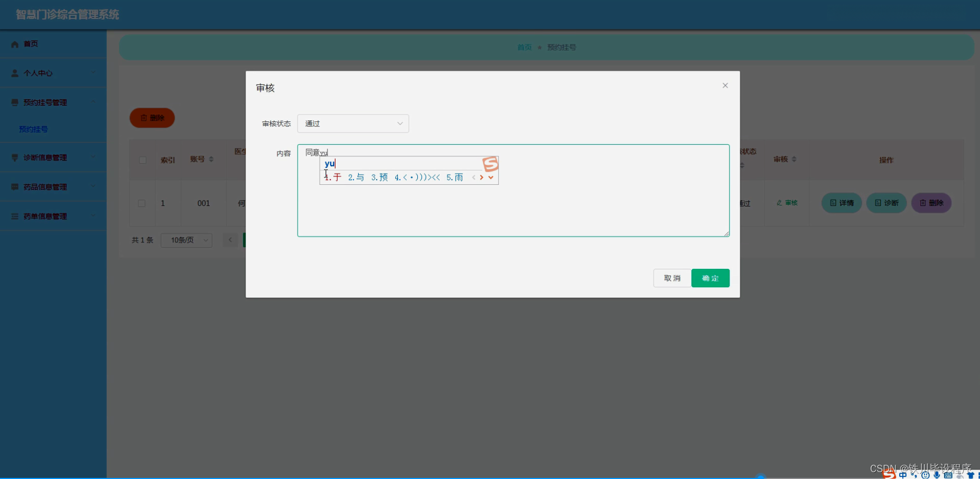This screenshot has height=479, width=980.
Task: Open 首页 in the sidebar
Action: coord(53,44)
